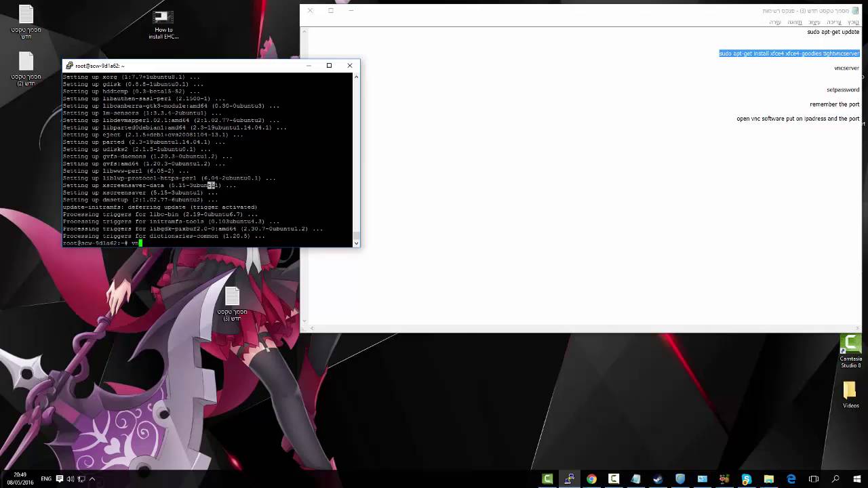Maximize the Notepad window
Image resolution: width=868 pixels, height=488 pixels.
coord(331,10)
